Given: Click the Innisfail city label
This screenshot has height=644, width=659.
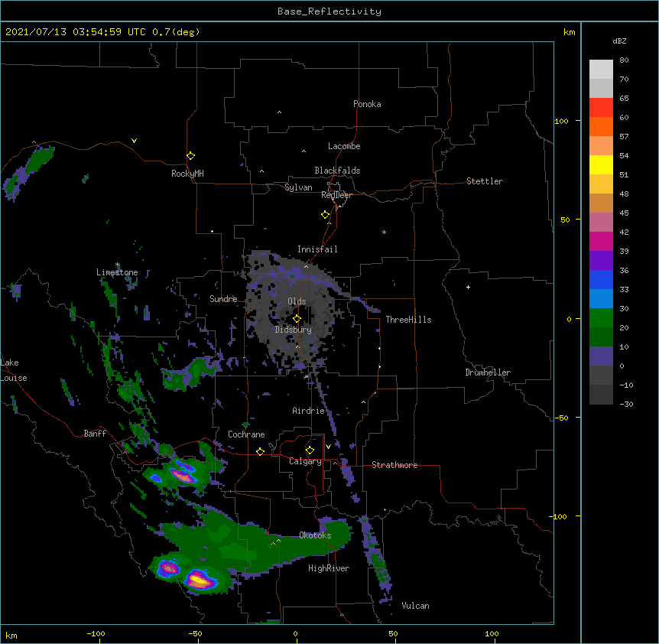Looking at the screenshot, I should 317,249.
